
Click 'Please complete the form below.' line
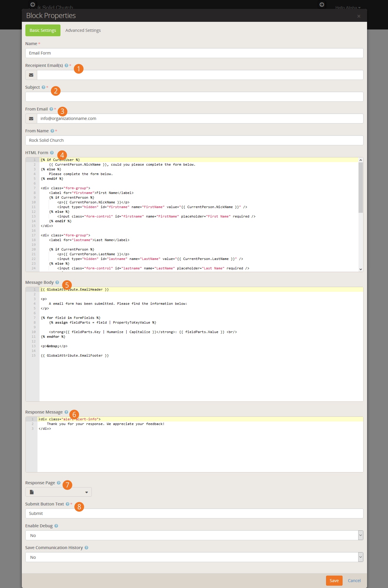click(81, 174)
